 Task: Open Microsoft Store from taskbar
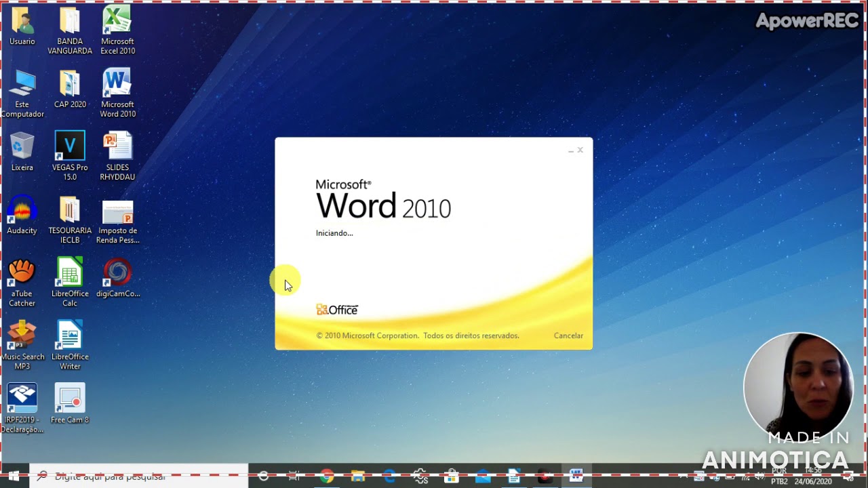click(x=452, y=476)
